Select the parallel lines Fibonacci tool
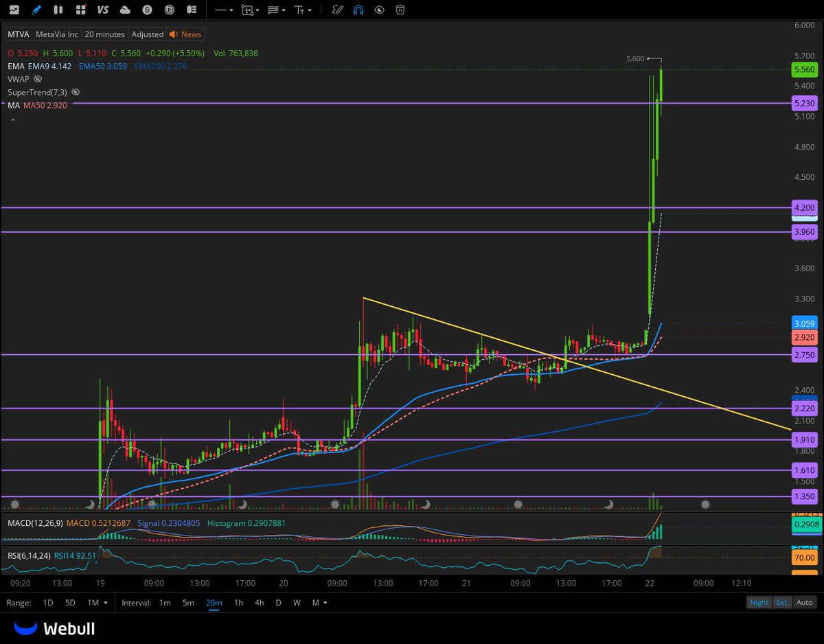The height and width of the screenshot is (644, 824). [x=273, y=10]
